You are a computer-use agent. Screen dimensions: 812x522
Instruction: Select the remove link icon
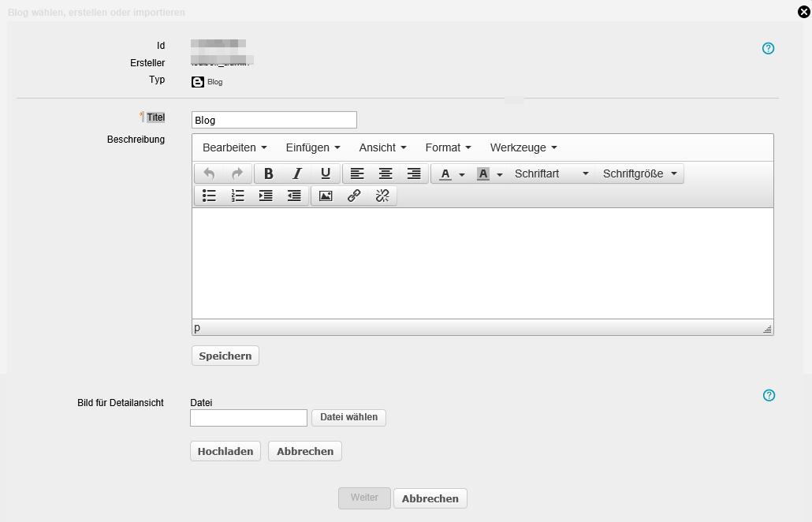tap(382, 196)
